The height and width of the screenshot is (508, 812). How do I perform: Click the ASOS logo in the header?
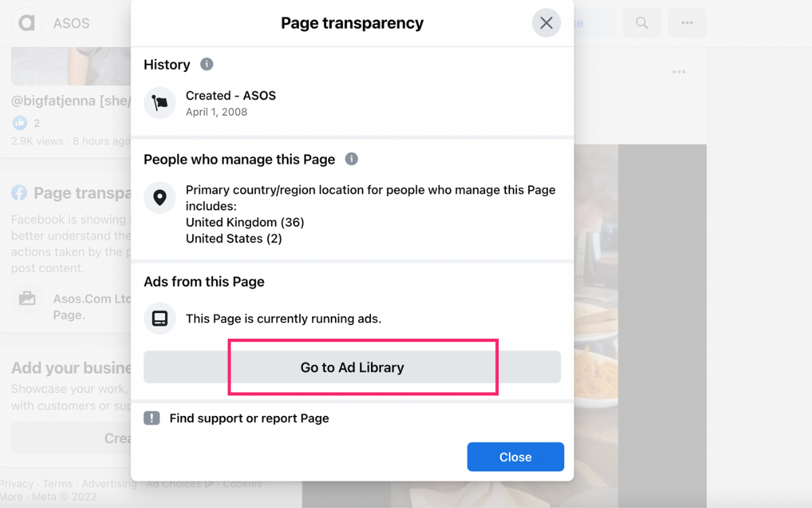pos(27,23)
